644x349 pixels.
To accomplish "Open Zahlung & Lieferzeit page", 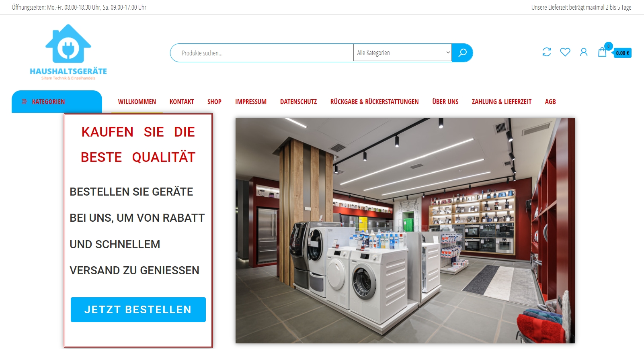I will [502, 102].
